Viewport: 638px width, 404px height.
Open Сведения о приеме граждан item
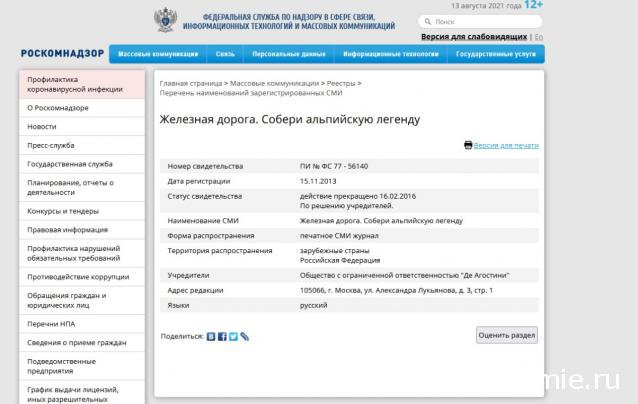[x=82, y=343]
